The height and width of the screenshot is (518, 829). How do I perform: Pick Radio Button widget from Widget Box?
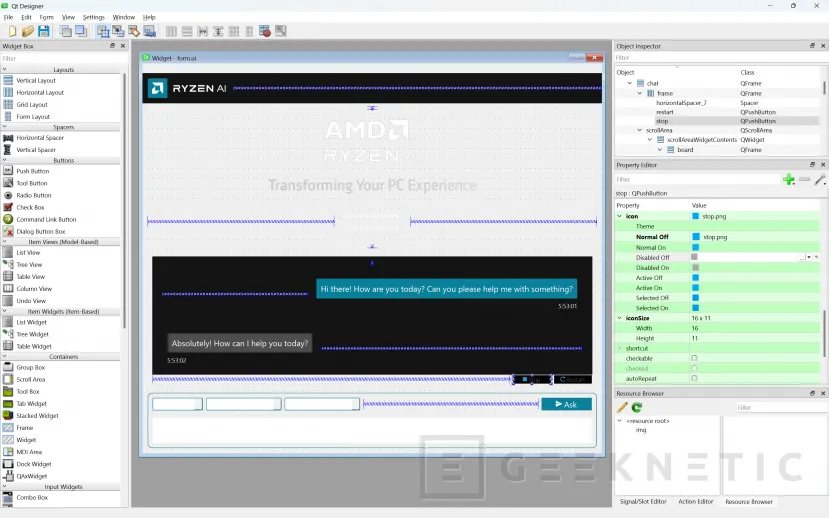(33, 195)
